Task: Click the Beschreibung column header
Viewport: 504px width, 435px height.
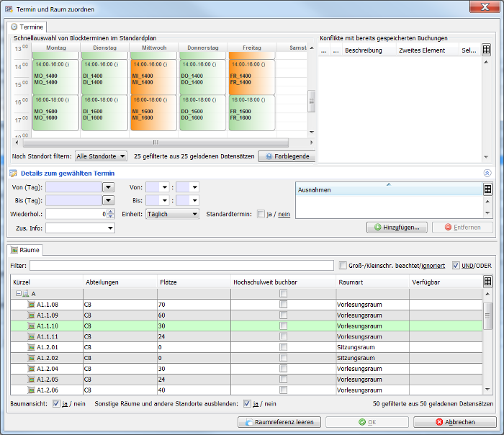Action: click(369, 50)
